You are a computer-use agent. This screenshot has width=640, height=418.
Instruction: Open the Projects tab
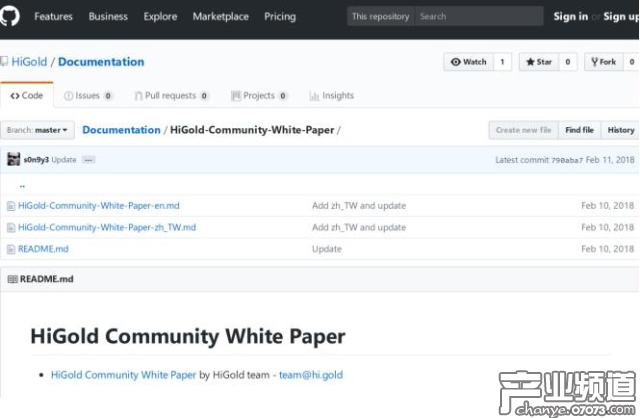tap(258, 96)
